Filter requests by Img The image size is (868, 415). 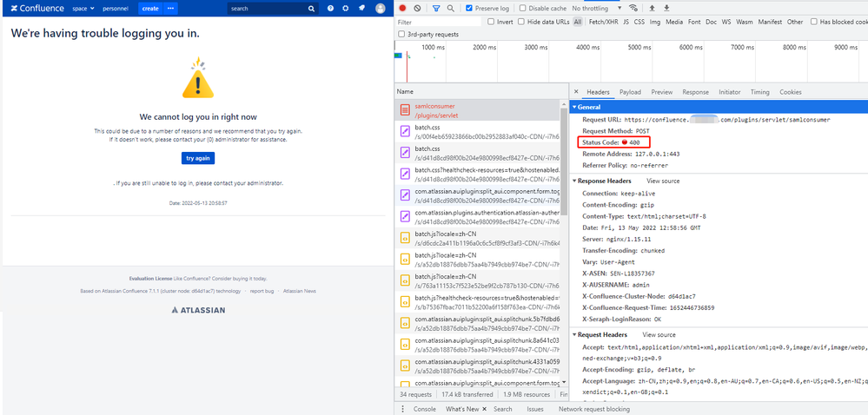coord(655,22)
